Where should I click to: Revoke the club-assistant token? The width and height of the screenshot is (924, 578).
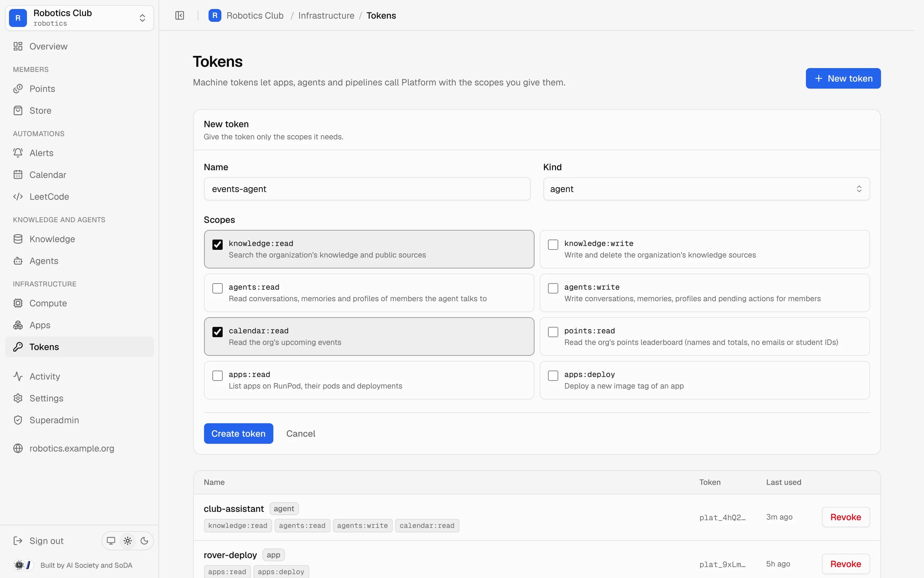846,517
